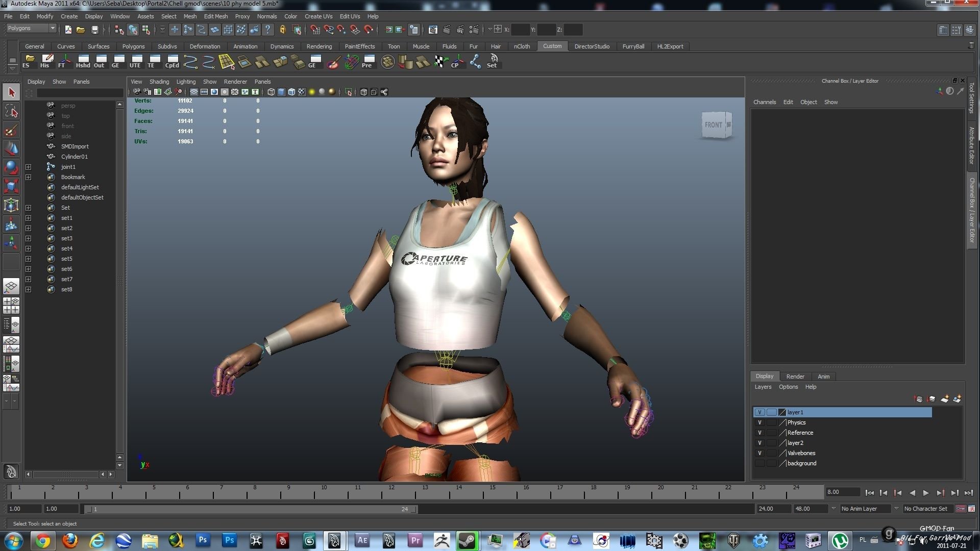
Task: Click frame 12 on the time slider
Action: point(391,492)
